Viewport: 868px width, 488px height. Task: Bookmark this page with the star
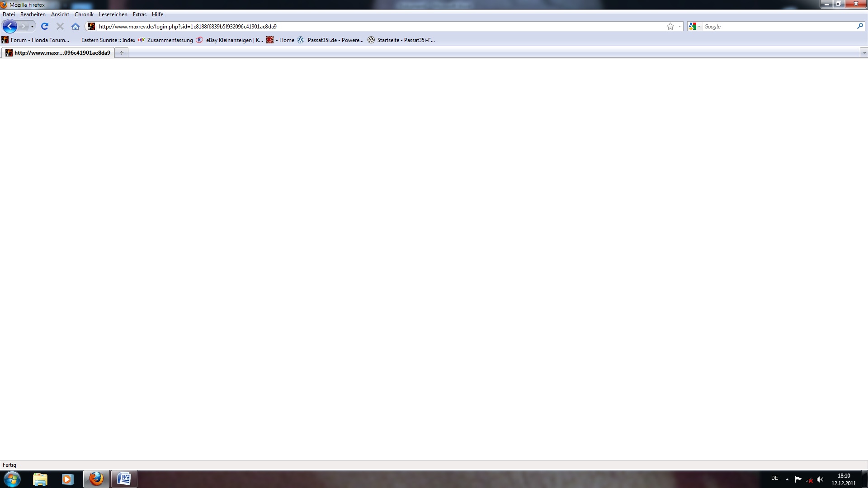(x=670, y=26)
